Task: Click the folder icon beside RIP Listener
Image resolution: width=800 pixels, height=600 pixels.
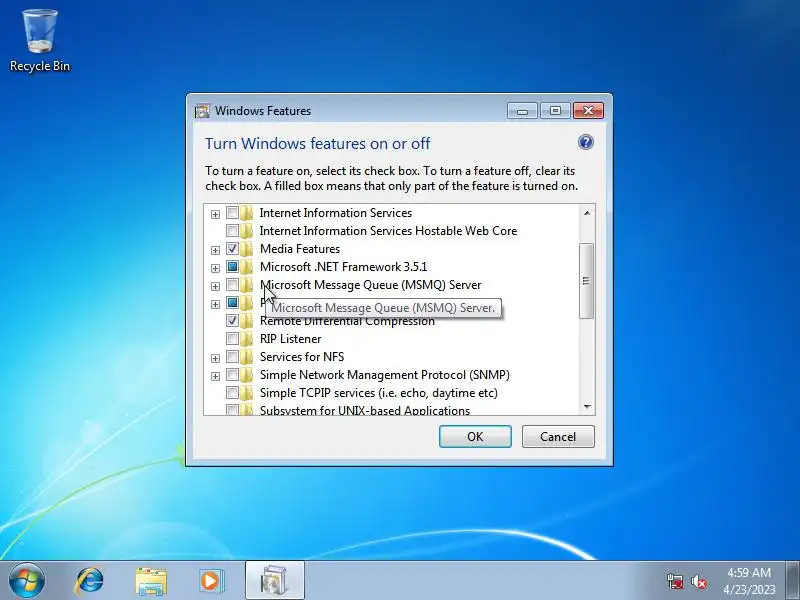Action: click(x=247, y=339)
